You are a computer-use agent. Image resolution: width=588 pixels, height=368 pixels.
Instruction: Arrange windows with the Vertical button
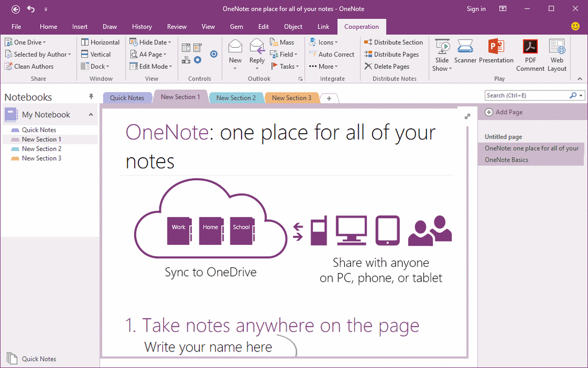96,55
